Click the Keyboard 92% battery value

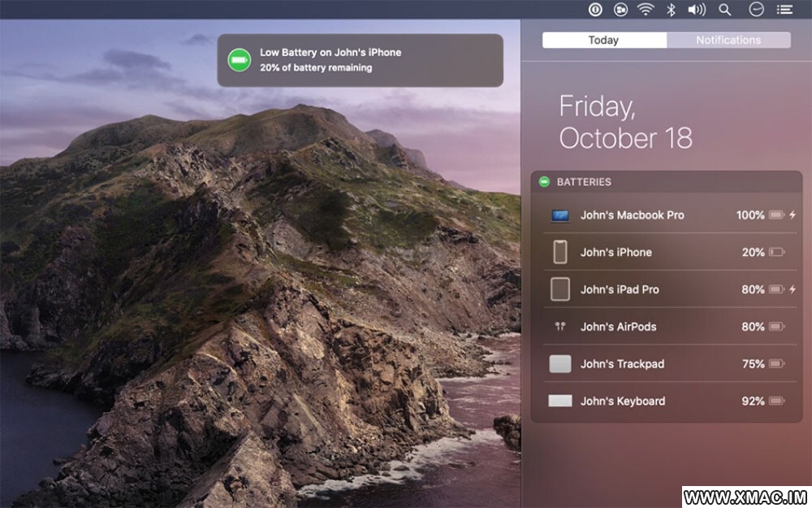click(x=753, y=402)
